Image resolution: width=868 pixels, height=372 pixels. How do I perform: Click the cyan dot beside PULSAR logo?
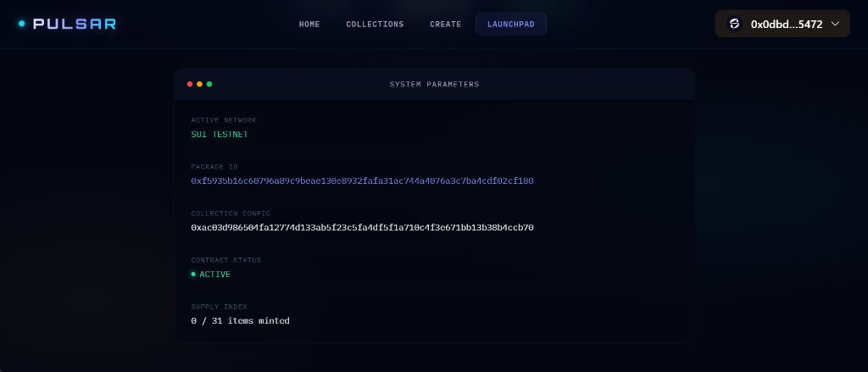point(22,24)
